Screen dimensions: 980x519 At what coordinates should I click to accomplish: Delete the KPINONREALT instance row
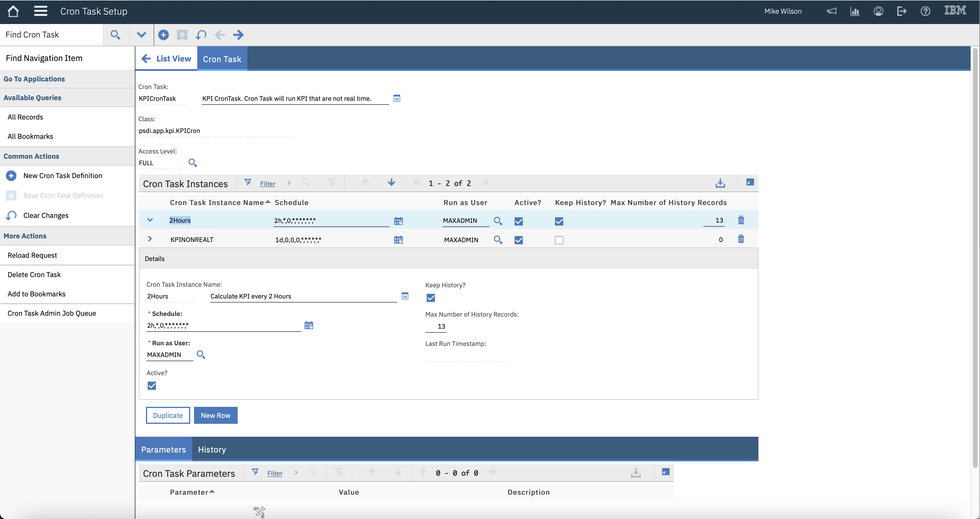pos(741,239)
